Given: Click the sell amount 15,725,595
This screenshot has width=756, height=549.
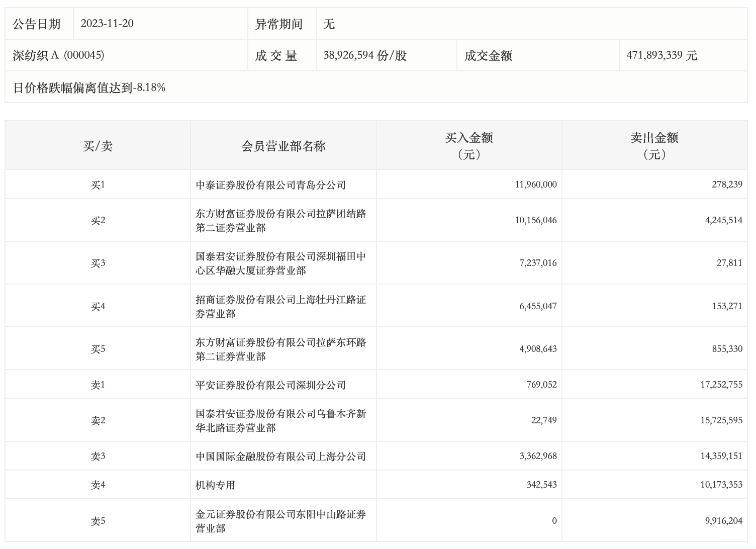Looking at the screenshot, I should 721,420.
